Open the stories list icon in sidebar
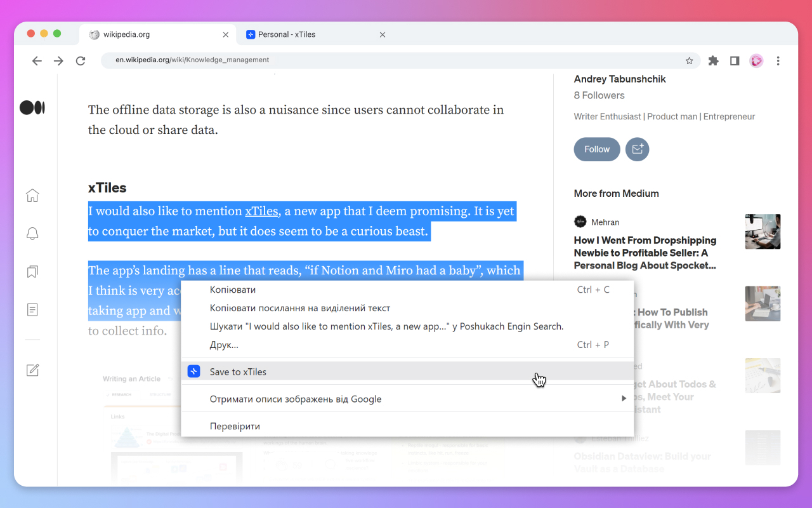The width and height of the screenshot is (812, 508). pos(32,310)
